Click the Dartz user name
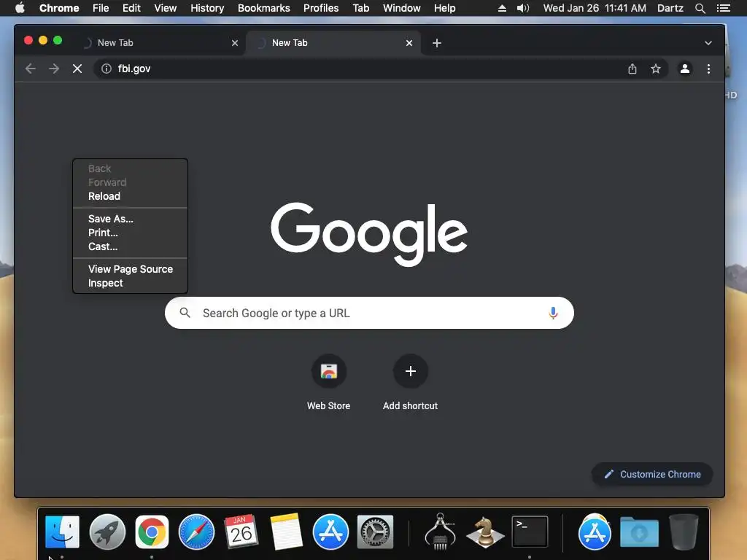This screenshot has width=747, height=560. [x=670, y=8]
